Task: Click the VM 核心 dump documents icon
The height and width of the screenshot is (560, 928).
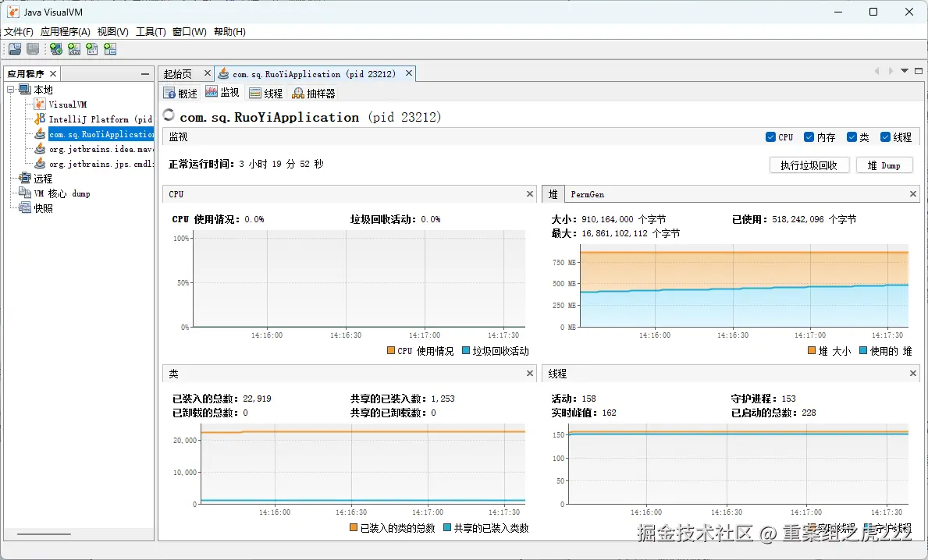Action: tap(24, 193)
